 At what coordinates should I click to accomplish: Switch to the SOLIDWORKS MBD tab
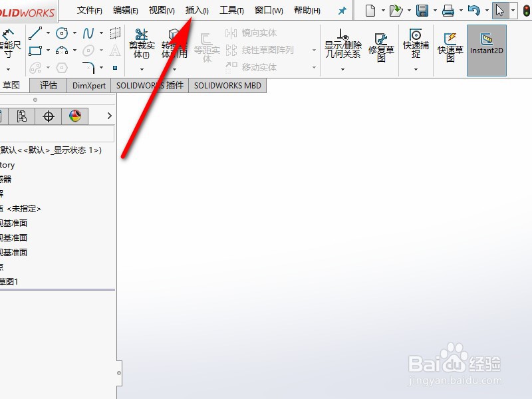coord(227,85)
